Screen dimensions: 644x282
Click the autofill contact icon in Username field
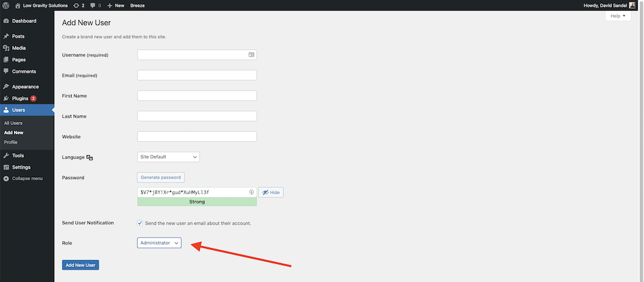coord(252,55)
